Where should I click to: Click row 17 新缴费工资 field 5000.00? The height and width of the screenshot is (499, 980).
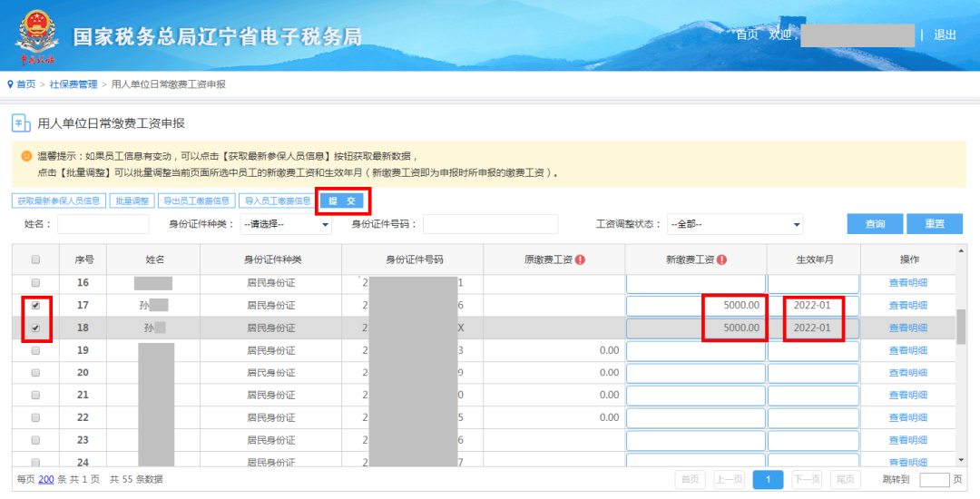click(696, 306)
